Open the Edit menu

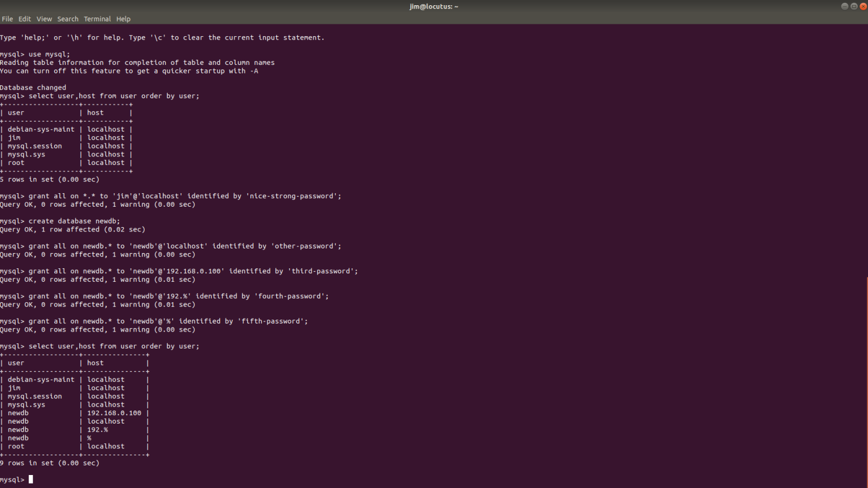[x=24, y=19]
